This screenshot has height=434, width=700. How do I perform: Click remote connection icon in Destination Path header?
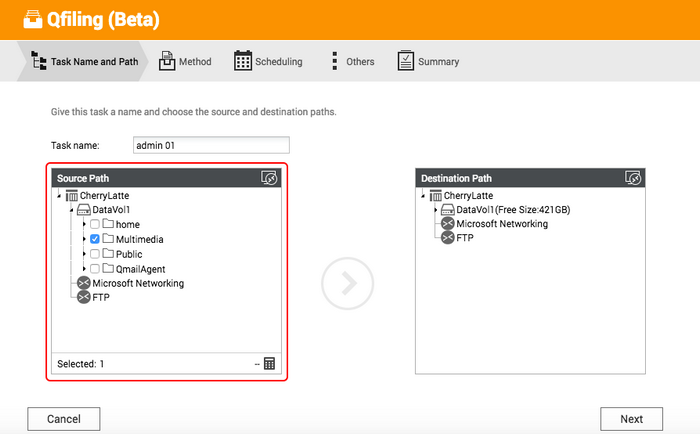click(633, 178)
